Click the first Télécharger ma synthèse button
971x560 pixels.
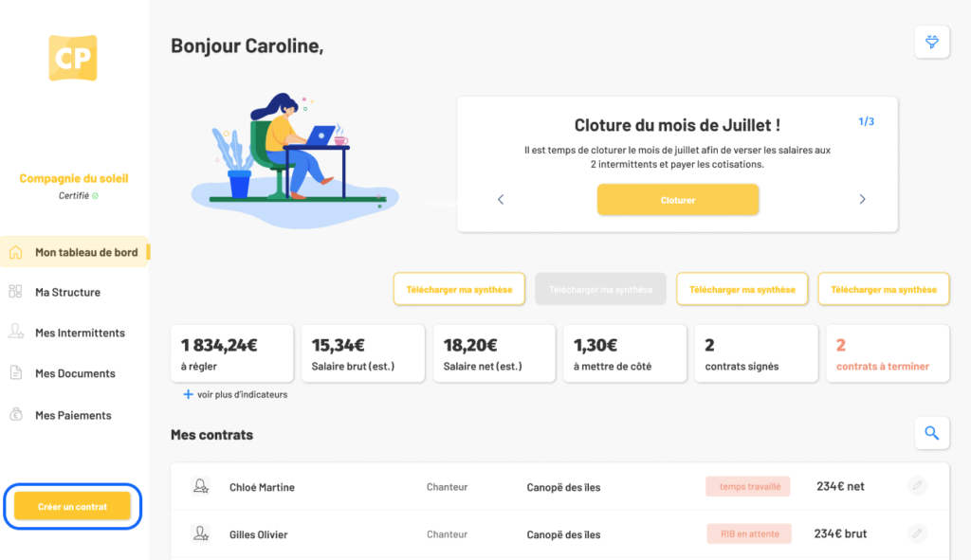(459, 289)
